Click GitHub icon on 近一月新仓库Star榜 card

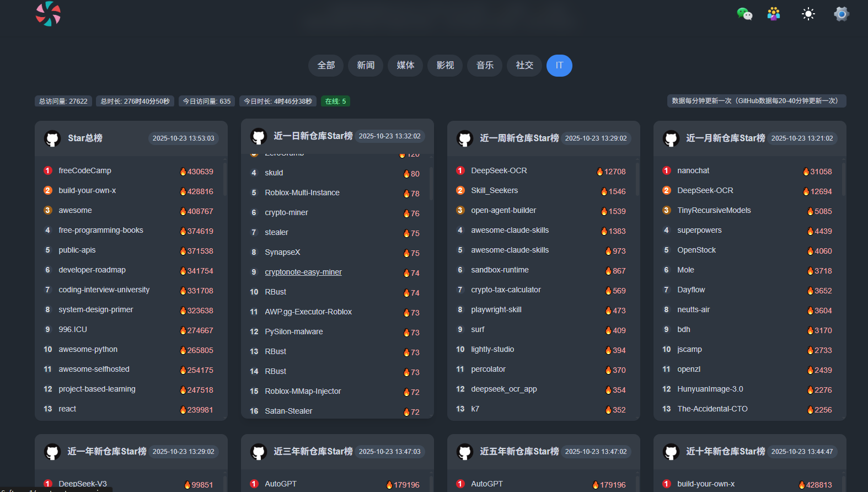(x=671, y=138)
